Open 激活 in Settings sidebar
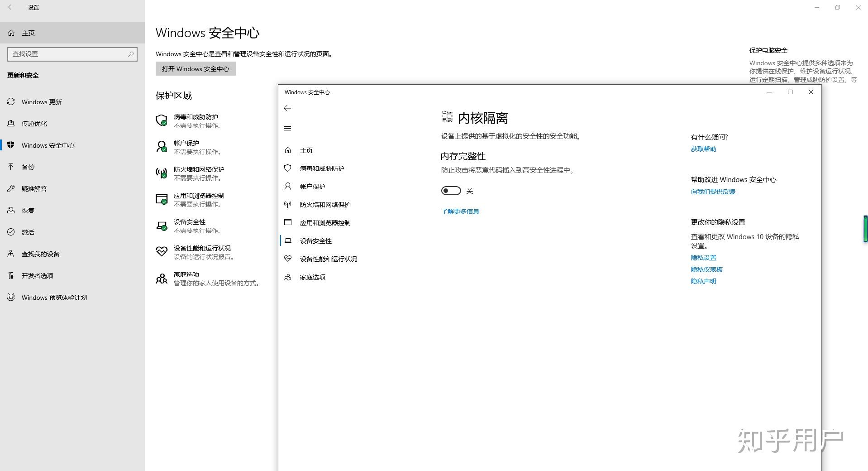868x471 pixels. [72, 232]
